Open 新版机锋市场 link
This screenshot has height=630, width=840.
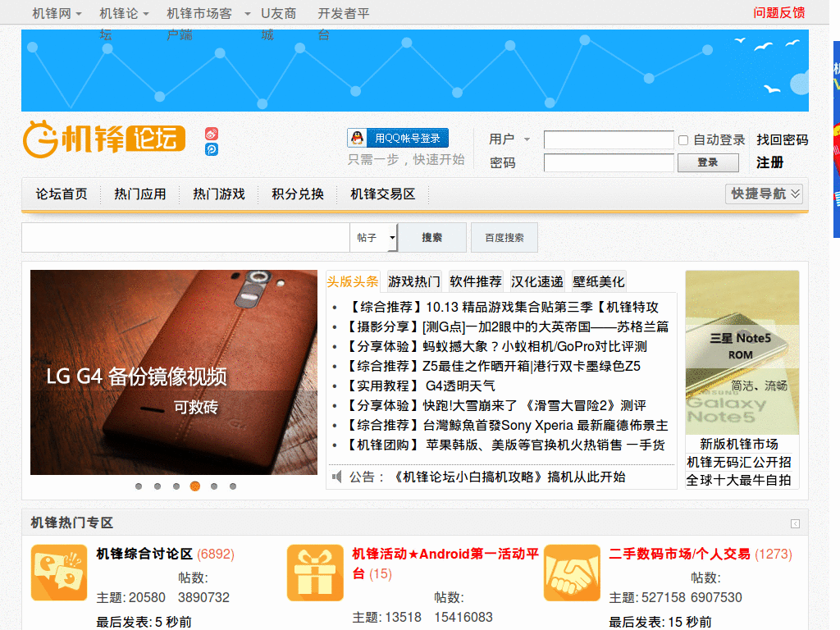click(x=739, y=444)
